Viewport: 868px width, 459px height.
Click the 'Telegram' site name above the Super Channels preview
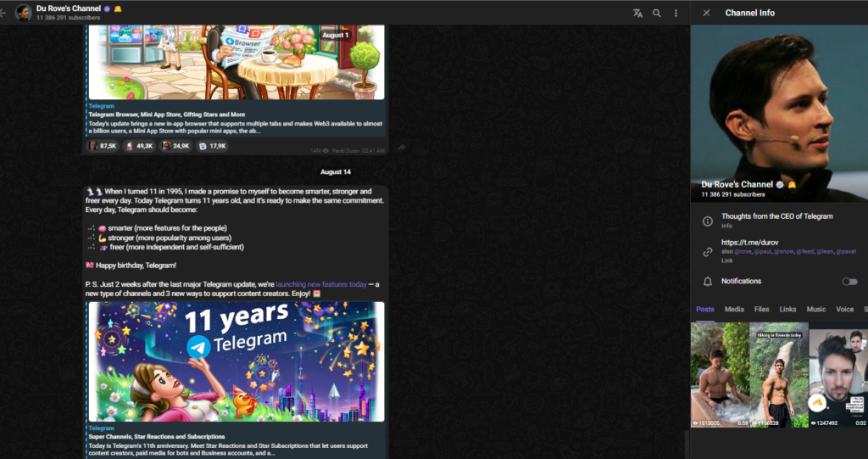[102, 428]
